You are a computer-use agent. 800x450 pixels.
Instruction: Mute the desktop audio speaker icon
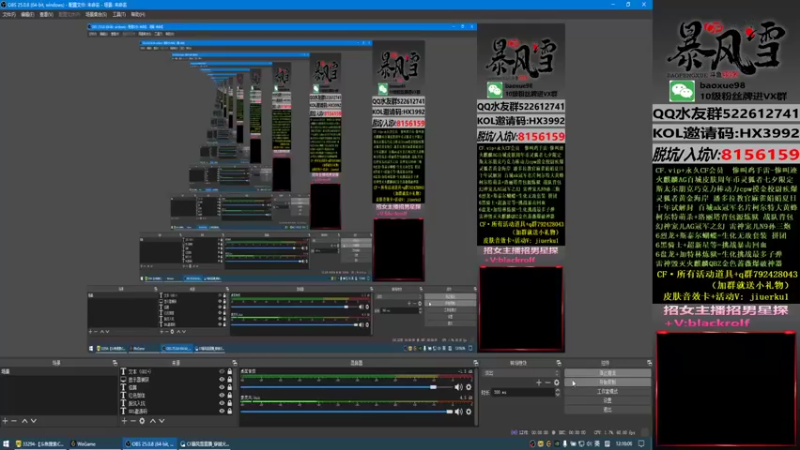tap(459, 387)
